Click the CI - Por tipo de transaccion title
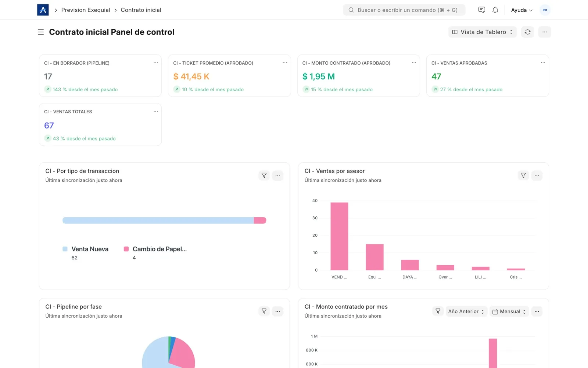The height and width of the screenshot is (368, 588). pos(82,171)
